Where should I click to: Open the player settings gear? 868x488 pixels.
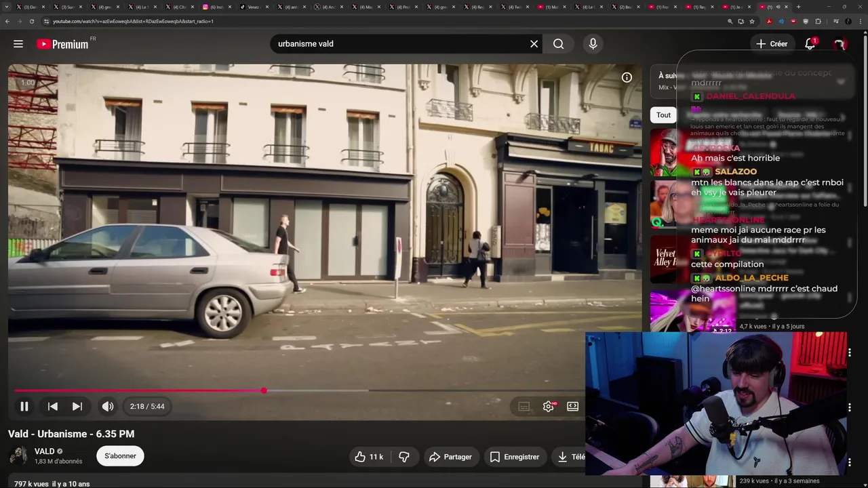[x=549, y=406]
